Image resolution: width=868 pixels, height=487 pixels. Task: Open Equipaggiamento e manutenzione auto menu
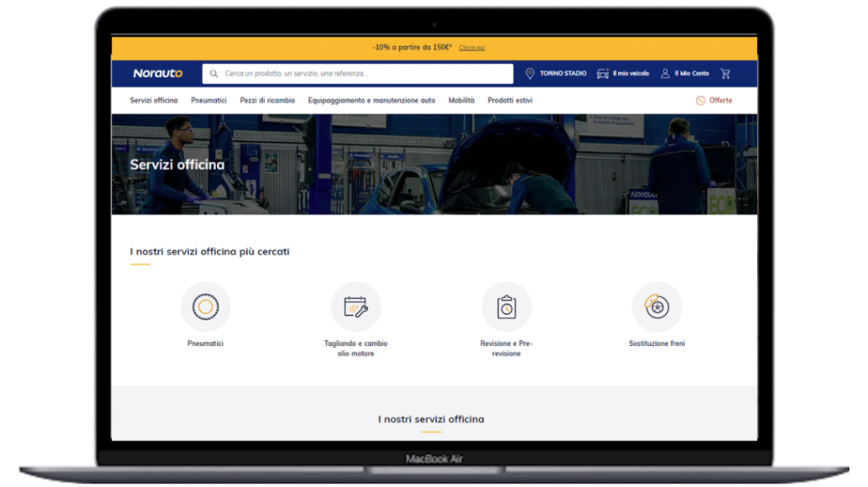(x=371, y=100)
